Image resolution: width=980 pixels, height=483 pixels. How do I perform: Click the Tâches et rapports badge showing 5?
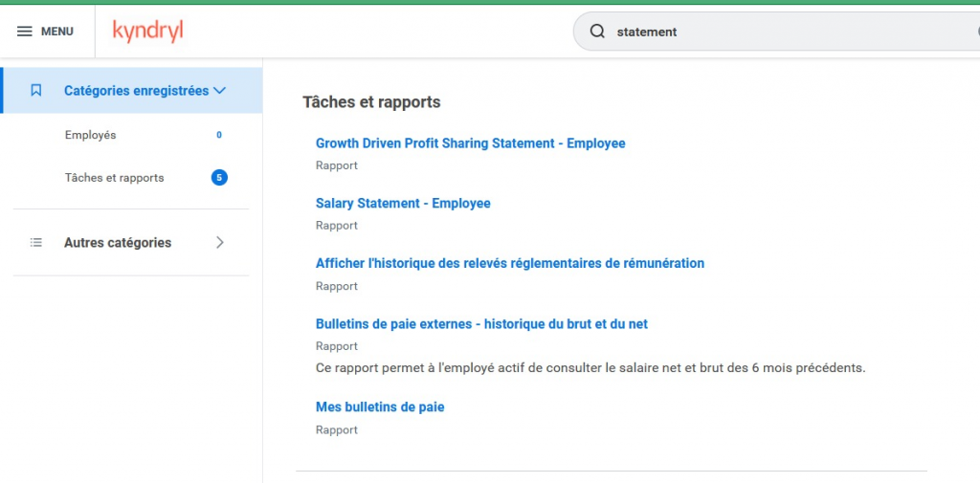pyautogui.click(x=219, y=178)
